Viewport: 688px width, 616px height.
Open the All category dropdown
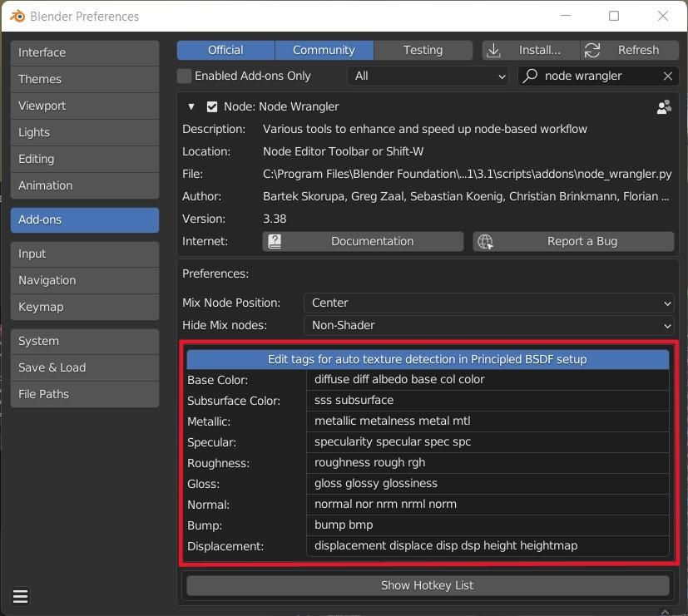428,76
